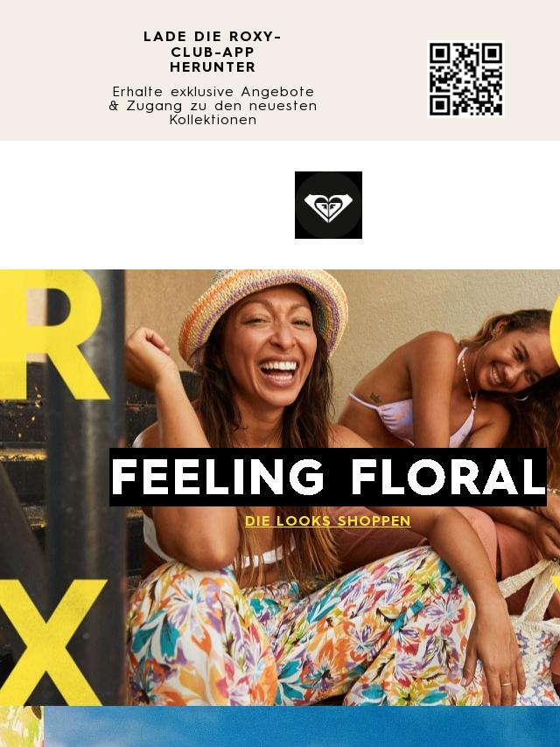Select the LADE DIE ROXY-CLUB-APP HERUNTER heading

[213, 52]
